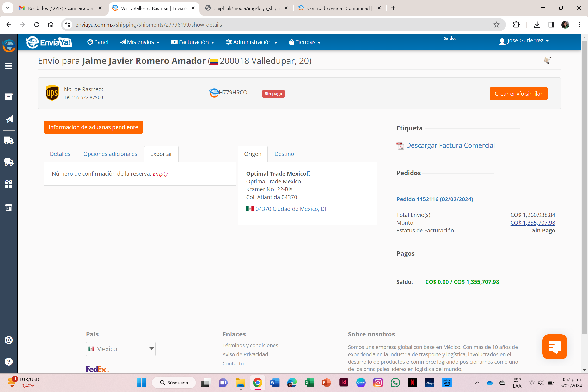This screenshot has height=392, width=588.
Task: Switch to the Detalles tab
Action: pyautogui.click(x=60, y=154)
